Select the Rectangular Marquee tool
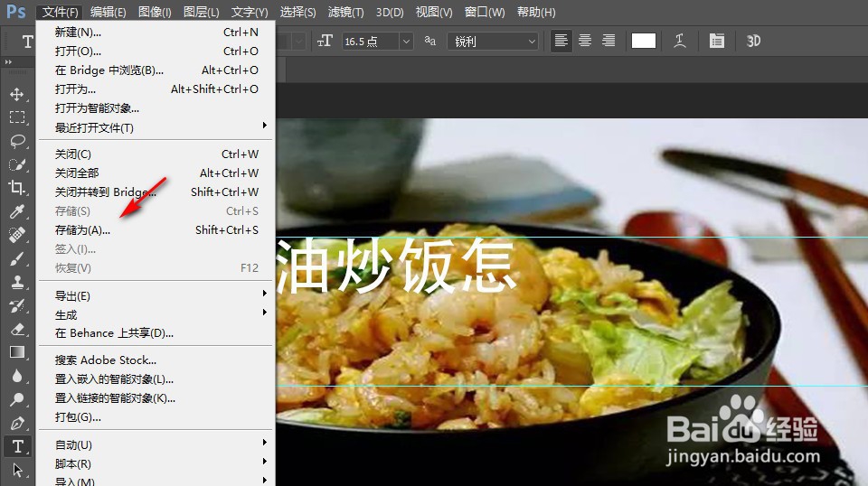 (17, 117)
